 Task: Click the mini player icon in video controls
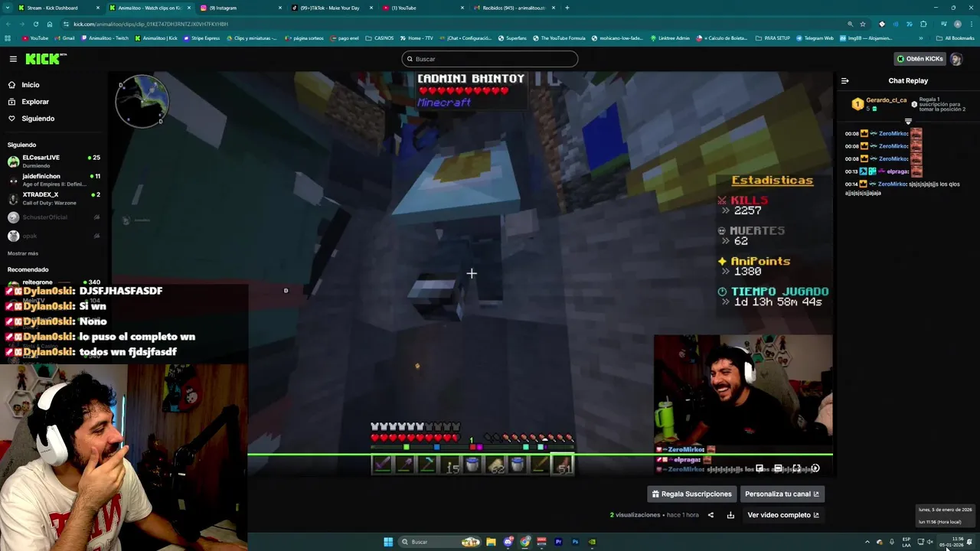(x=759, y=468)
